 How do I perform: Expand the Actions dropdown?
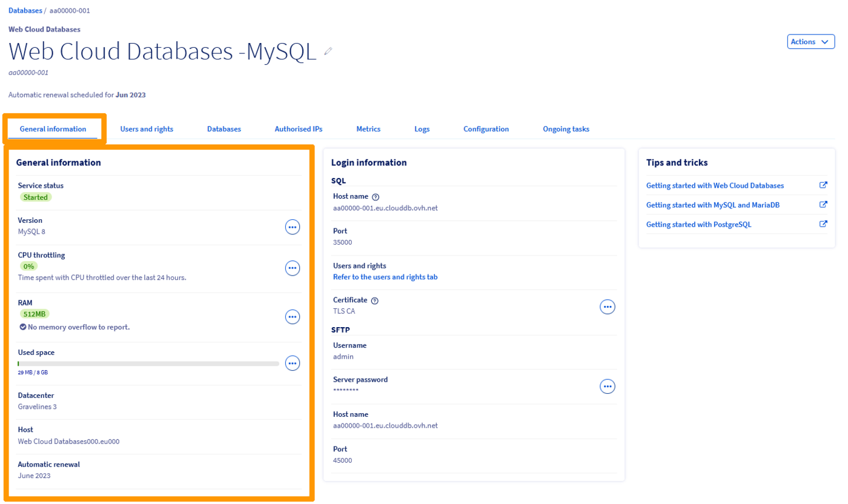(x=810, y=42)
